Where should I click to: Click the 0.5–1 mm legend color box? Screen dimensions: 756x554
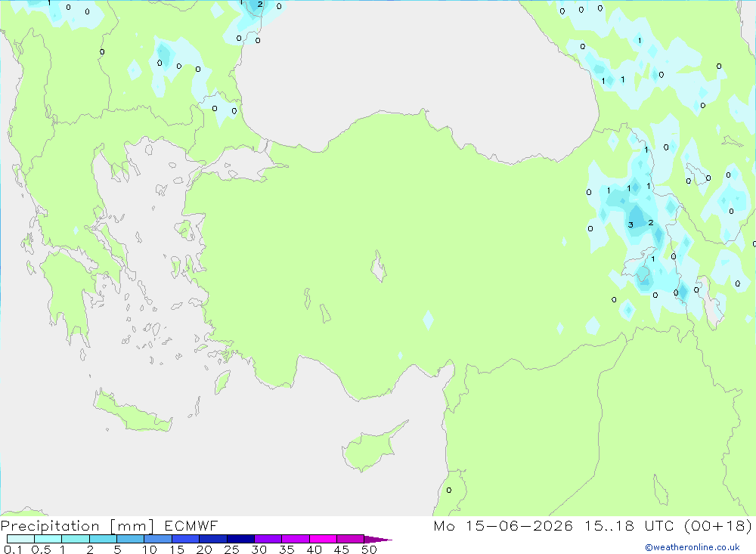point(48,539)
